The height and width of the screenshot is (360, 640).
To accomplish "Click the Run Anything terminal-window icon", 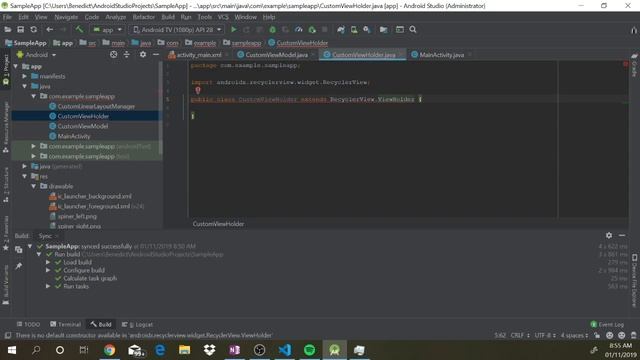I will pos(400,29).
